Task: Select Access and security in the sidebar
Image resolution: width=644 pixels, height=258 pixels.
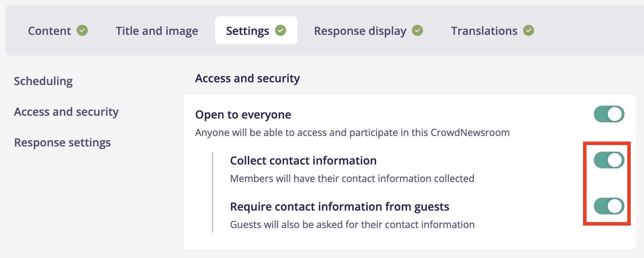Action: click(x=66, y=112)
